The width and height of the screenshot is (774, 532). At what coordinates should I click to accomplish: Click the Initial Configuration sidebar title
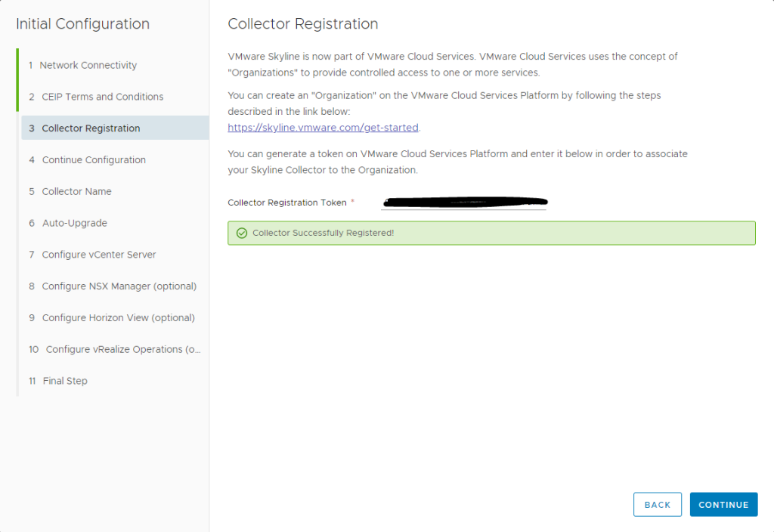82,23
